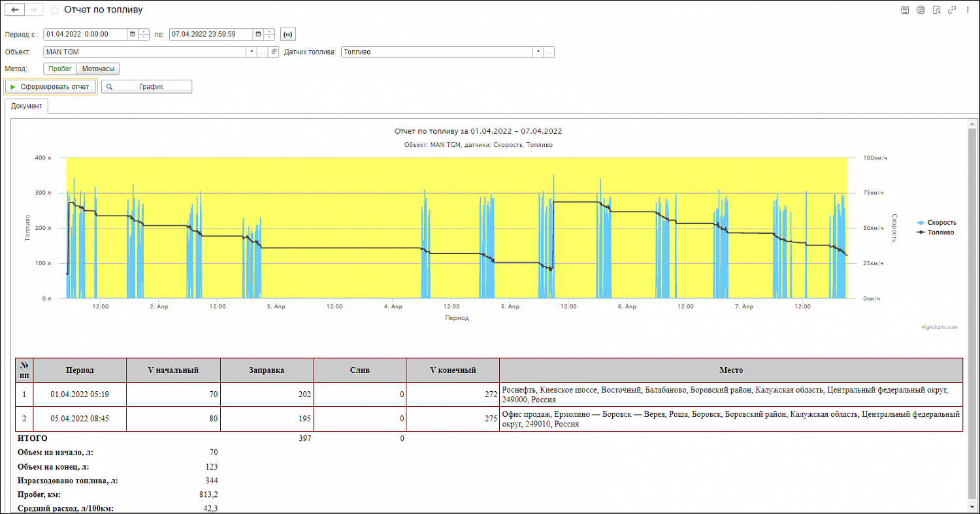Screen dimensions: 980x514
Task: Toggle Топливо series in chart legend
Action: click(936, 232)
